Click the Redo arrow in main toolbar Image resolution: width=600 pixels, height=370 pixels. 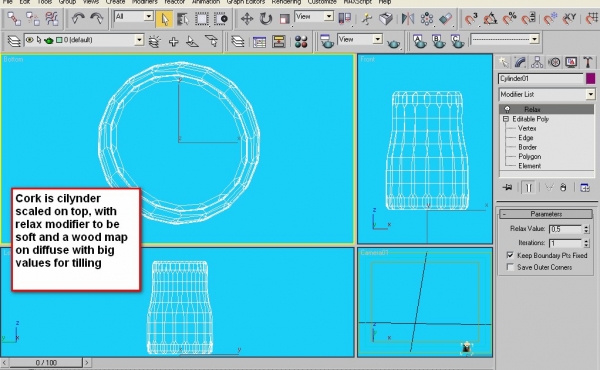(x=96, y=18)
